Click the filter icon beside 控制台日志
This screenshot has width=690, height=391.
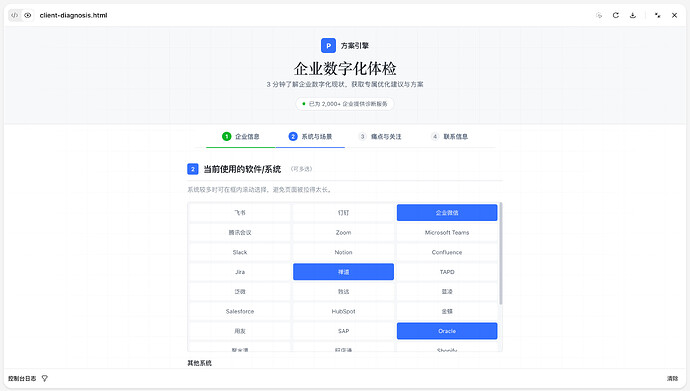click(x=44, y=378)
